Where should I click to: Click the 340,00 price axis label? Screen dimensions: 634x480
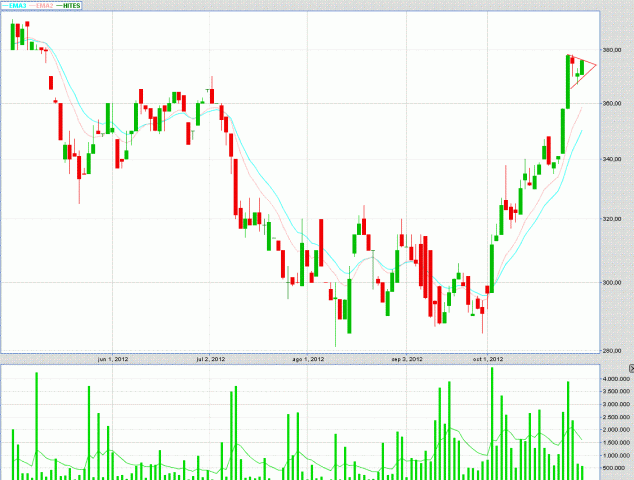(x=612, y=159)
